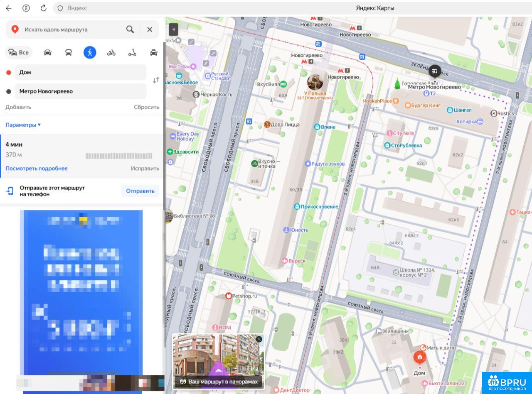Select the Rostics restaurant icon
532x394 pixels.
coord(493,113)
